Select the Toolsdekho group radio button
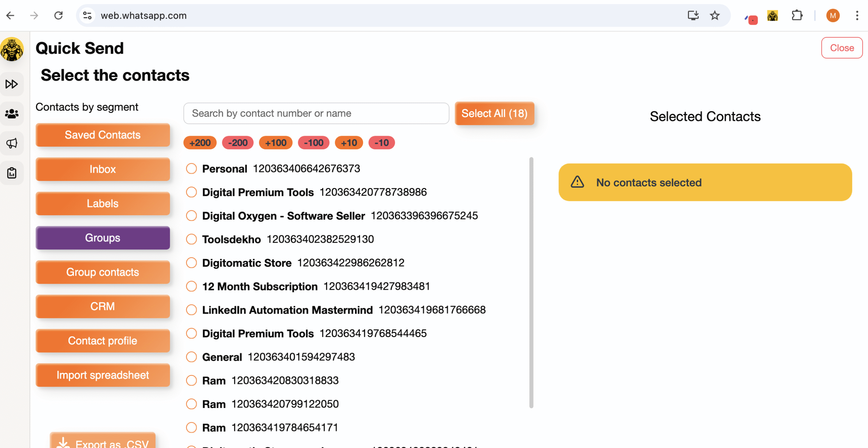Screen dimensions: 868x448 tap(192, 239)
